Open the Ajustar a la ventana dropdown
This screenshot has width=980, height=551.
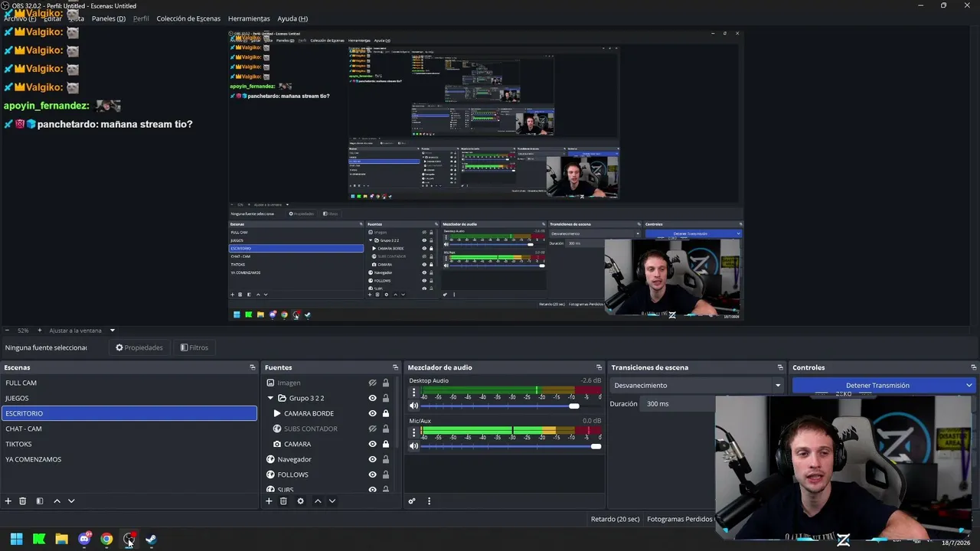pyautogui.click(x=113, y=331)
